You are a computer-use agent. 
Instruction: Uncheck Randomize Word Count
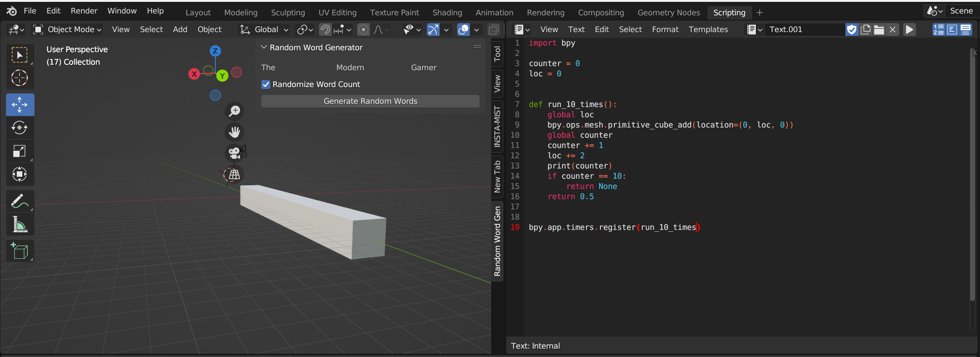point(266,84)
